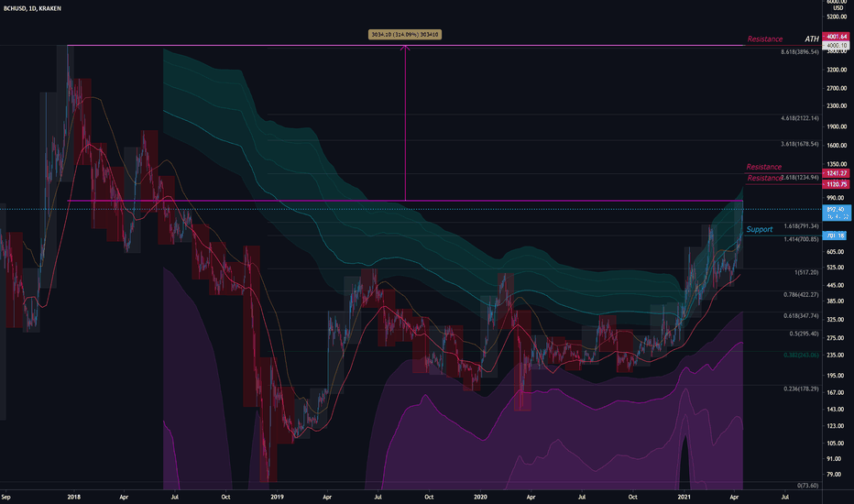854x504 pixels.
Task: Select the red 1120.75 price tag
Action: tap(837, 184)
